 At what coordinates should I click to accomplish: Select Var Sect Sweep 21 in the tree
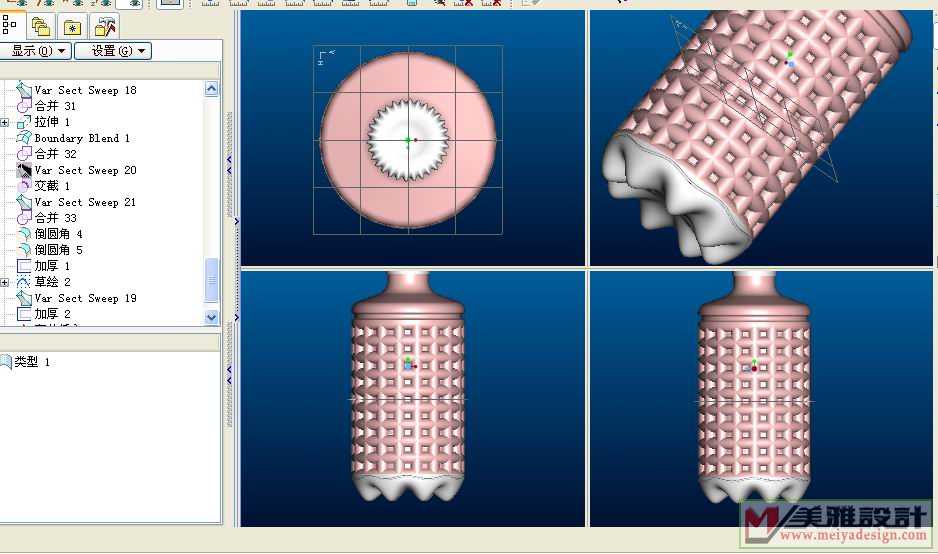(x=85, y=202)
